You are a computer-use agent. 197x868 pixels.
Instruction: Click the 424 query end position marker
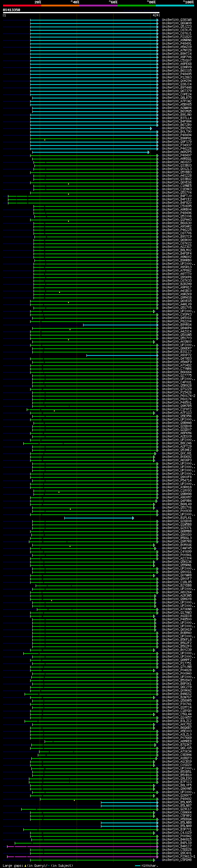coord(155,15)
